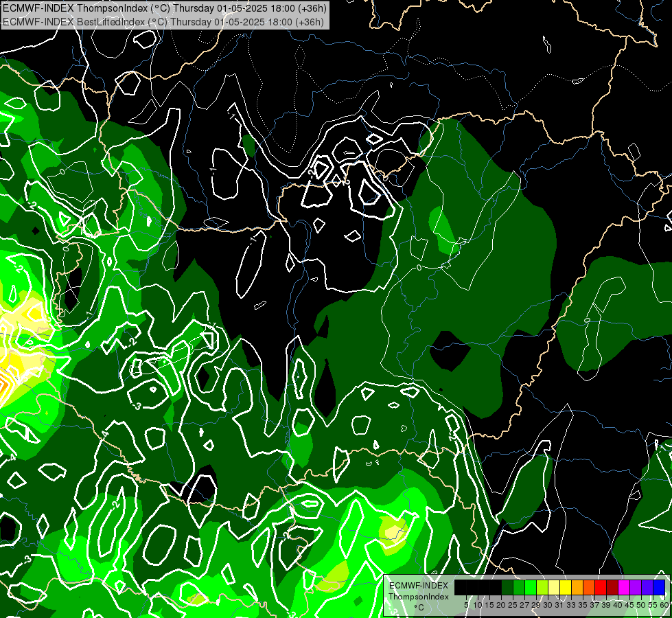This screenshot has width=672, height=618.
Task: Select the red-orange 35–37 legend swatch
Action: pyautogui.click(x=589, y=587)
